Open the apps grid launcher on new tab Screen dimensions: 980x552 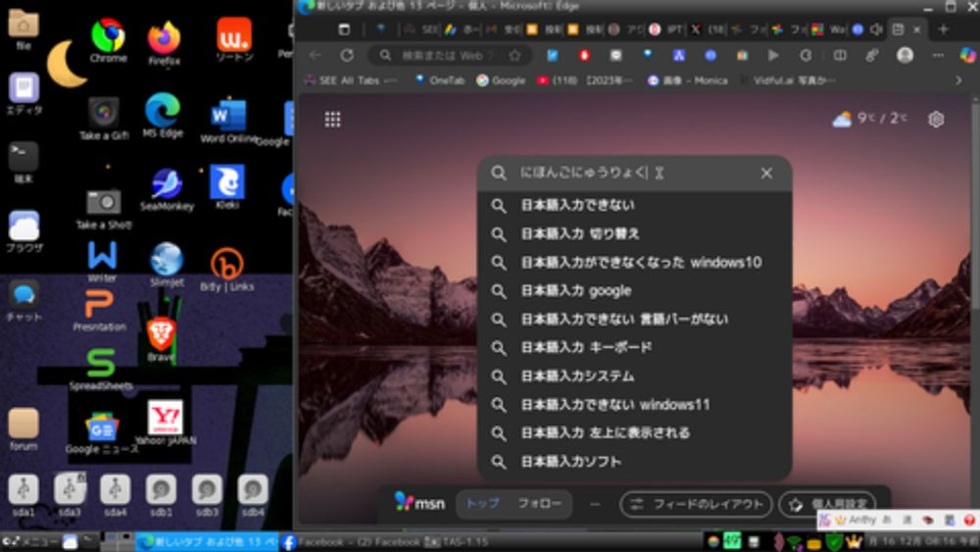pyautogui.click(x=332, y=120)
